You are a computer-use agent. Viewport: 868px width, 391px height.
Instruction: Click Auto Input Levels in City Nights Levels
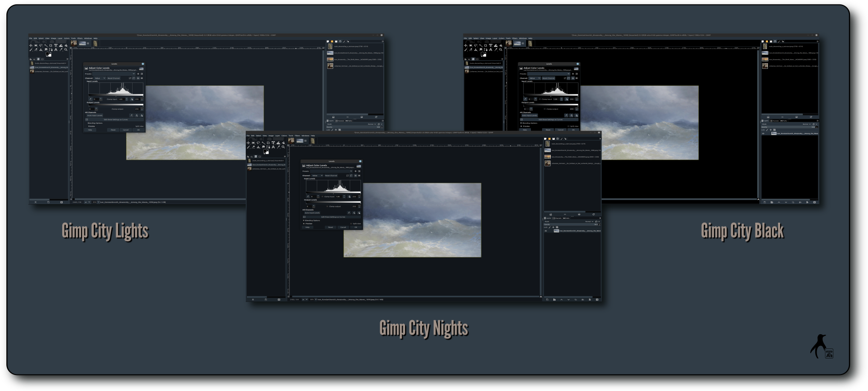[312, 213]
